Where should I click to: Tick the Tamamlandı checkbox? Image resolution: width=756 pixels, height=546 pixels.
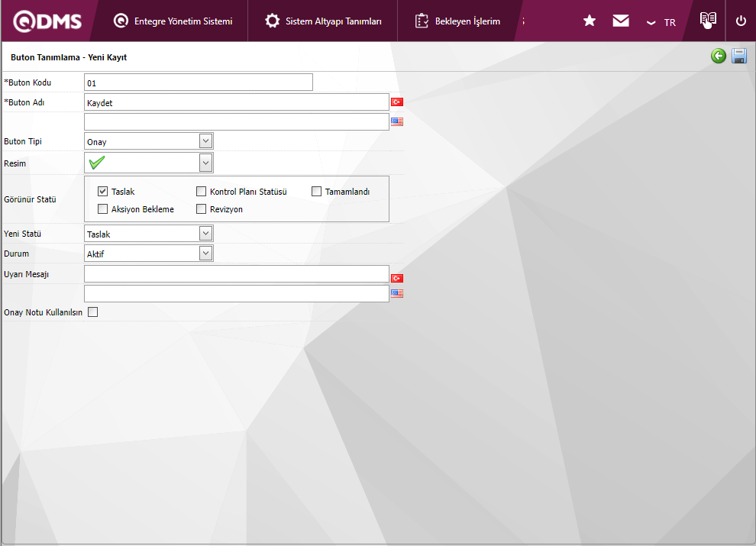(317, 192)
